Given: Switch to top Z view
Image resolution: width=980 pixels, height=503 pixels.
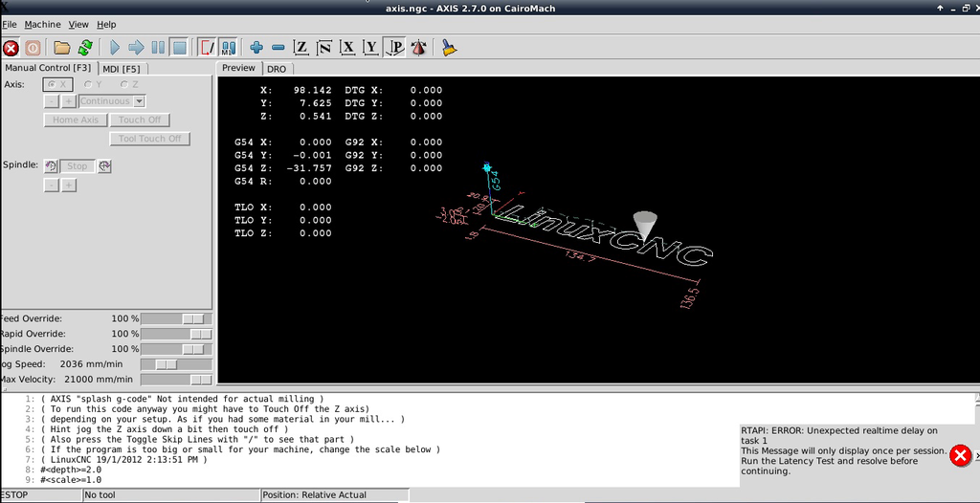Looking at the screenshot, I should (301, 48).
